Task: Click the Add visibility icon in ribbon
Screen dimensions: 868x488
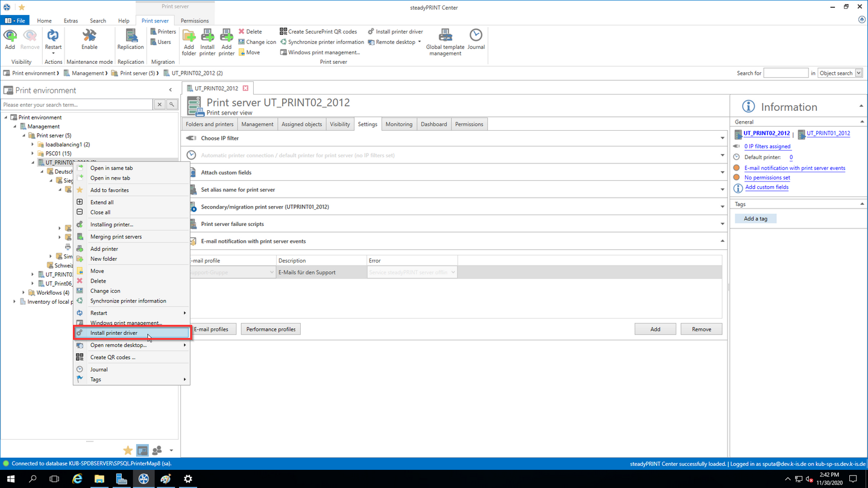Action: 10,39
